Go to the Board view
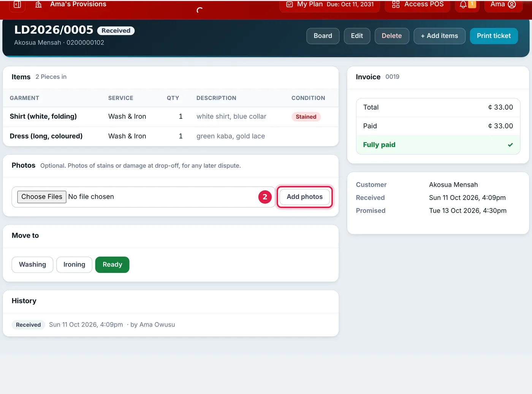The width and height of the screenshot is (532, 394). [x=323, y=36]
